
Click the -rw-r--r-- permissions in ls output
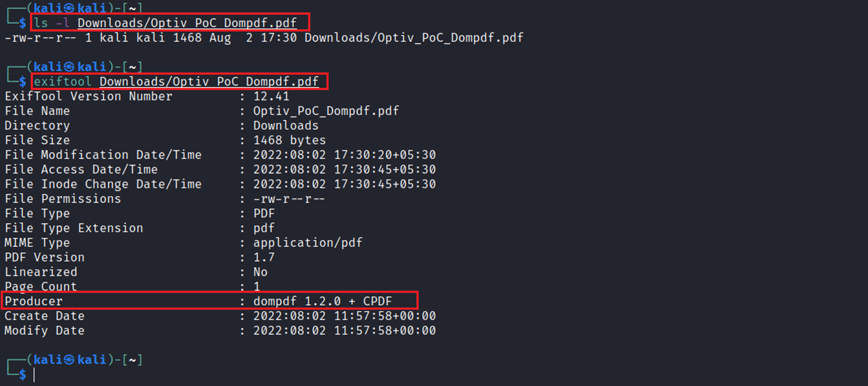pos(41,38)
